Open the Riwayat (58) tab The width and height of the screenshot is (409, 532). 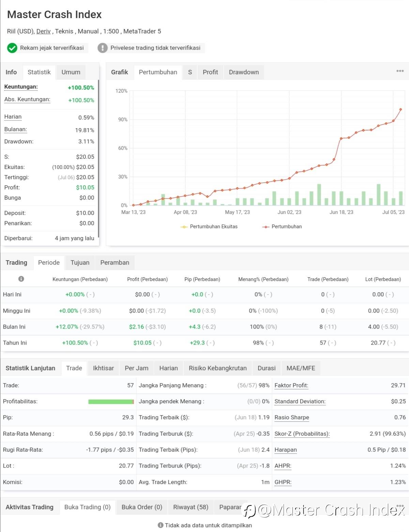pos(191,507)
